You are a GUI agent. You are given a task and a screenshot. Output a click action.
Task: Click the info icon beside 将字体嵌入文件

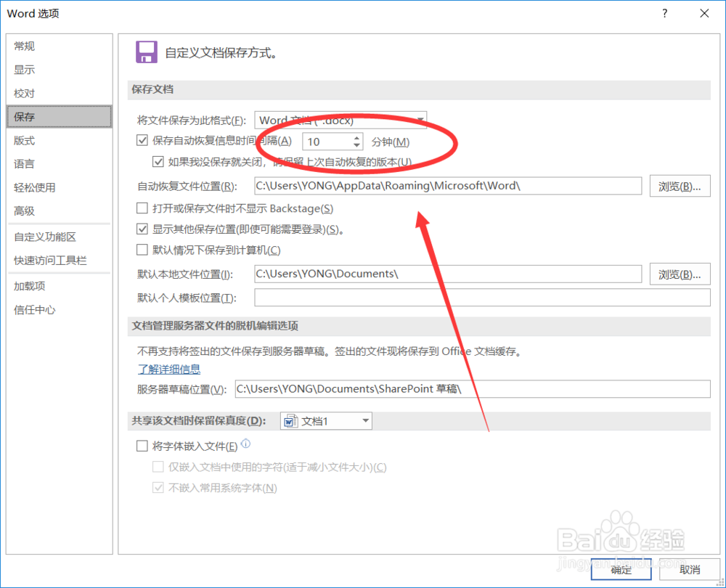point(245,444)
